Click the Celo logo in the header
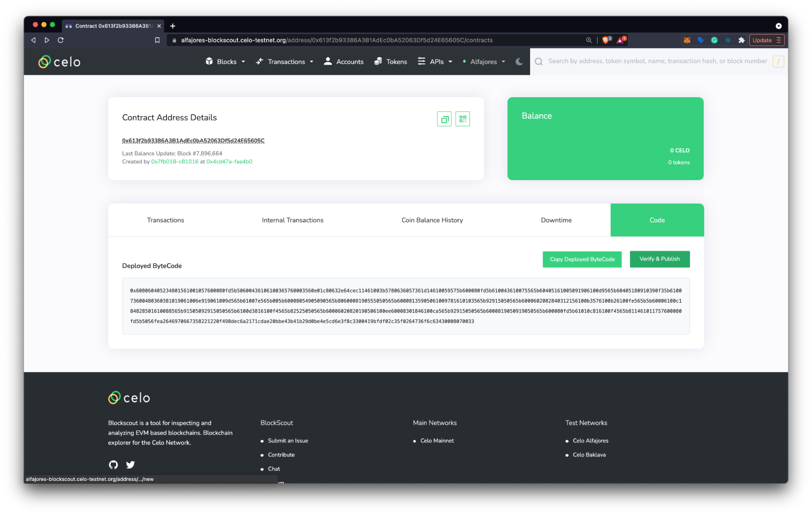 pos(59,61)
